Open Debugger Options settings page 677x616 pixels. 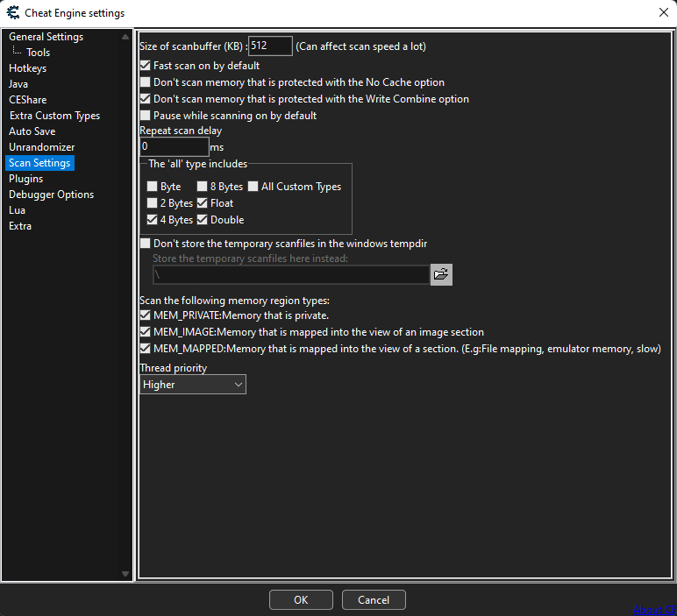click(x=52, y=195)
